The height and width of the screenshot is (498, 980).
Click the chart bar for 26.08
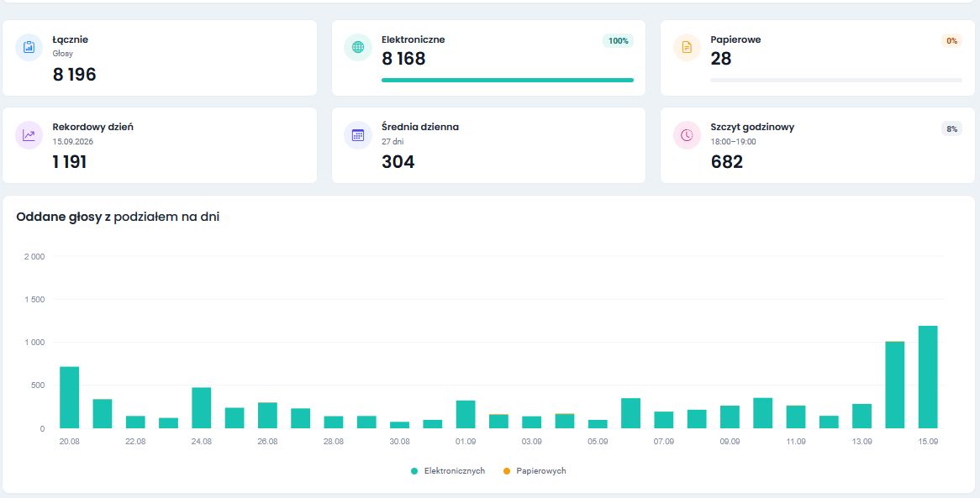[267, 416]
